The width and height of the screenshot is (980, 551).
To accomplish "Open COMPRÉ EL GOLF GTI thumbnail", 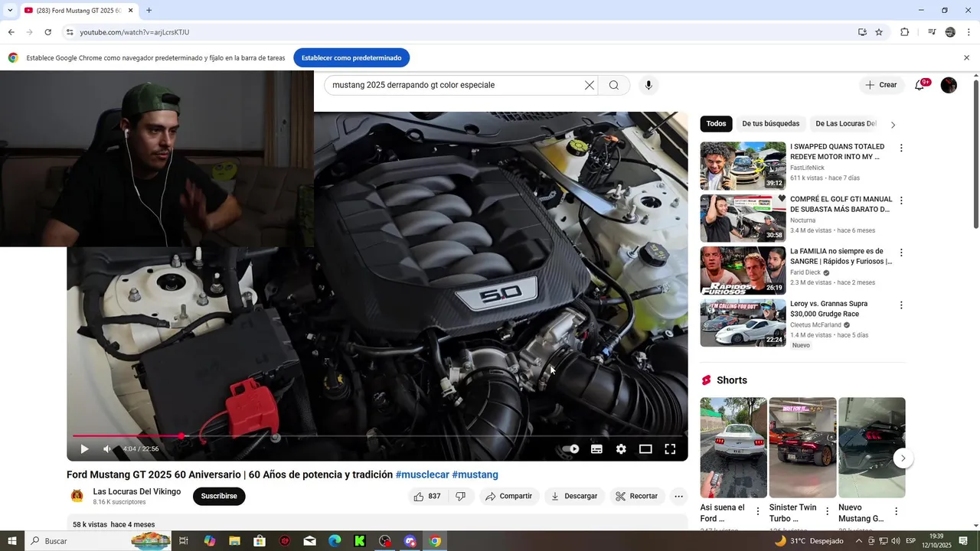I will 743,218.
